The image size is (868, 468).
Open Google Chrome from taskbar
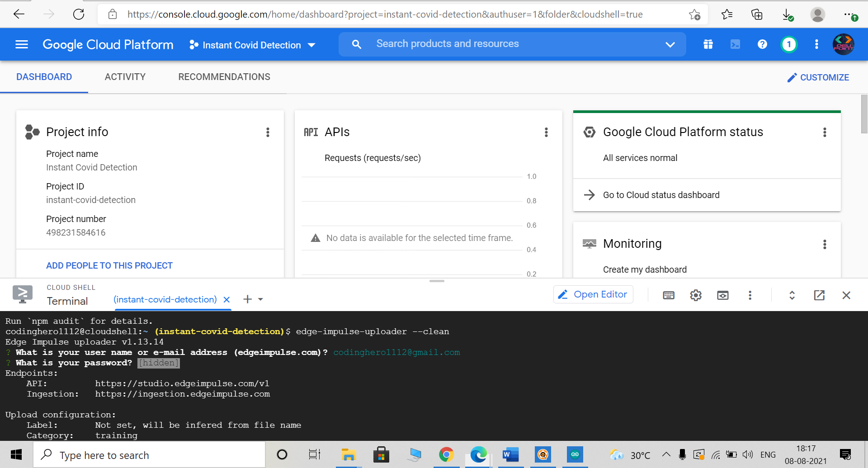tap(446, 454)
